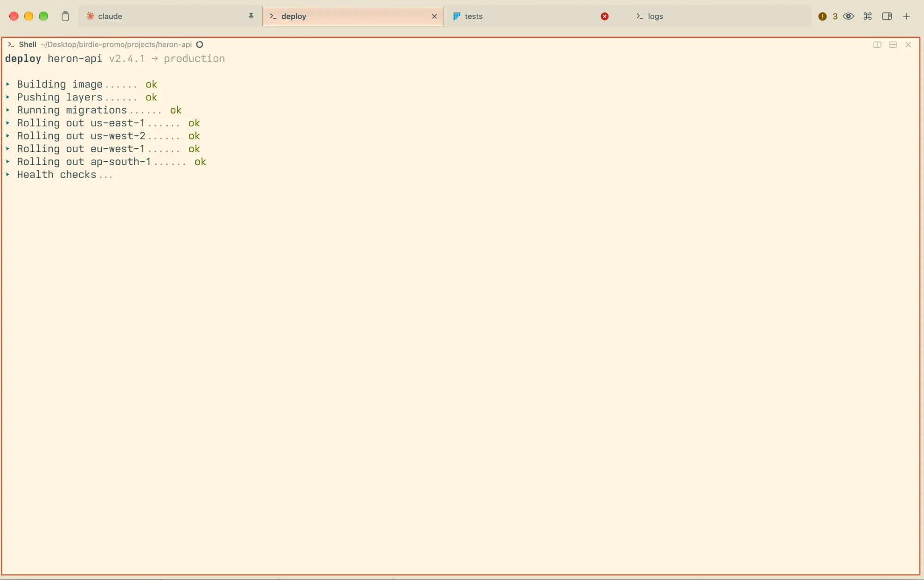Click the 'Health checks' output line
Viewport: 924px width, 580px height.
coord(60,175)
